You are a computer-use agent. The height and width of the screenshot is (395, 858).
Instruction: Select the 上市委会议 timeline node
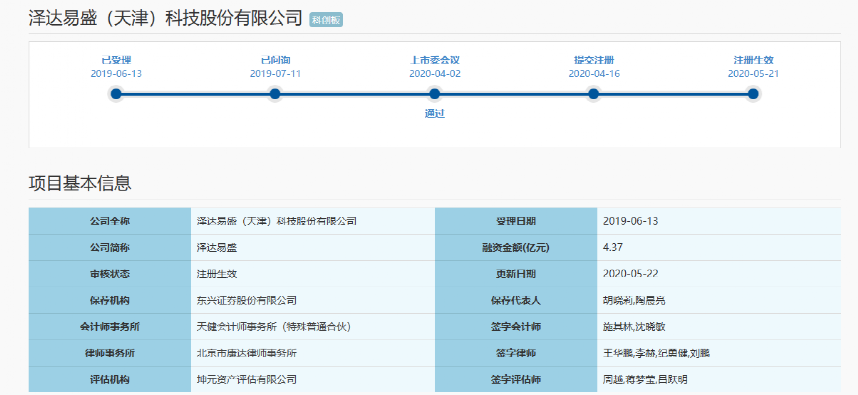pos(434,94)
